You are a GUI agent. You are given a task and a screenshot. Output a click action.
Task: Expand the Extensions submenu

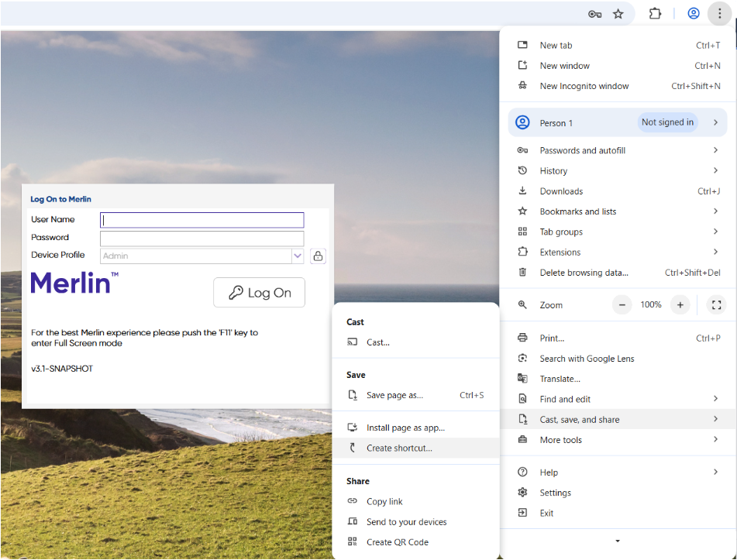(x=618, y=253)
